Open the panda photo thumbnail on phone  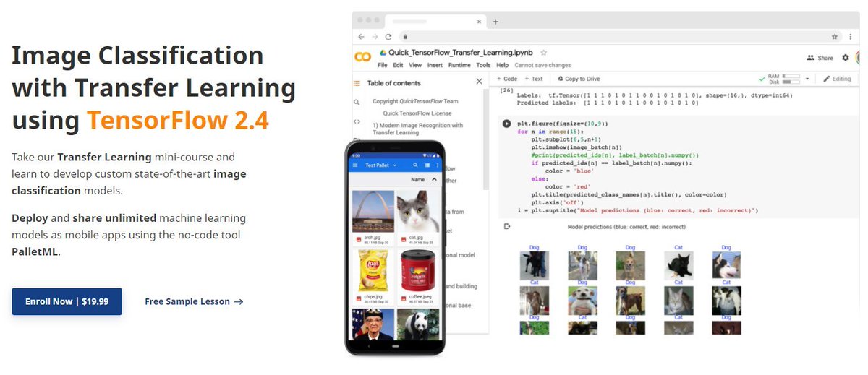[418, 324]
